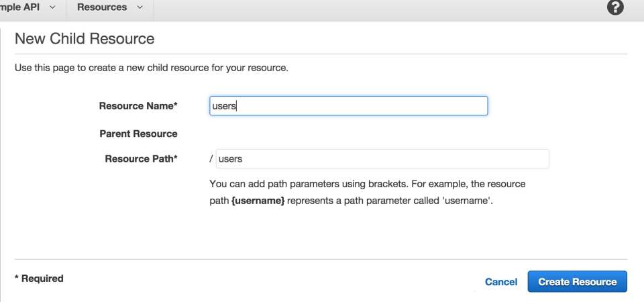Click the path parameters hint beginning 'You can add'

click(367, 193)
